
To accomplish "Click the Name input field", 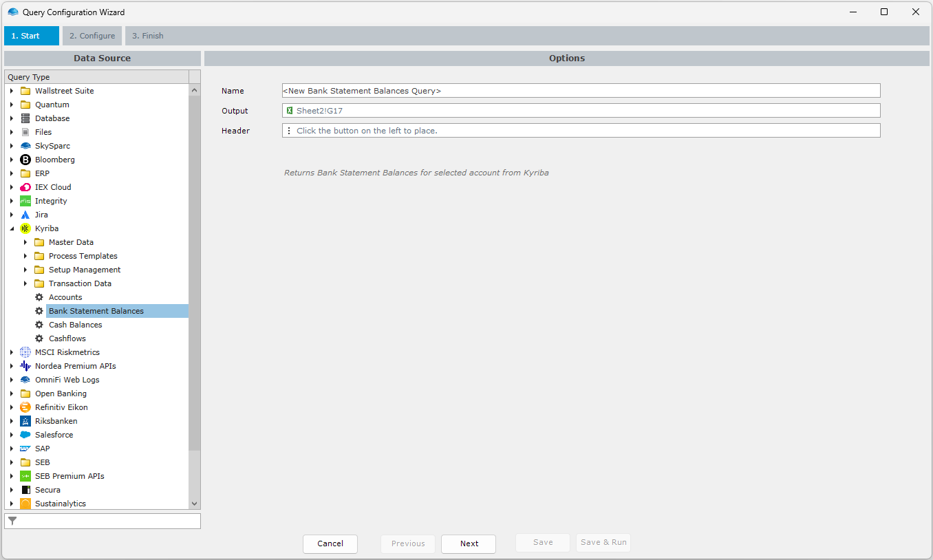I will (581, 91).
